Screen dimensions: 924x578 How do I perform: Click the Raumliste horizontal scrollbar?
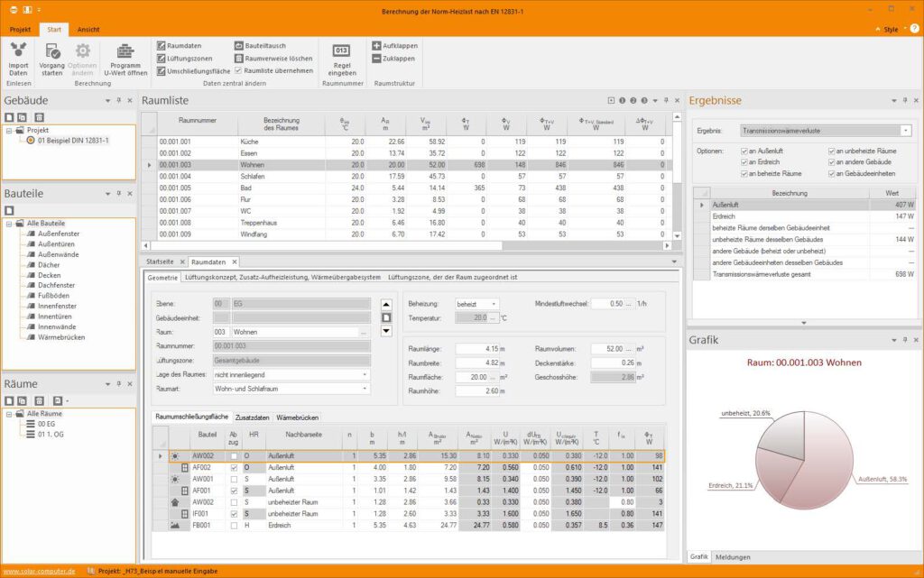pyautogui.click(x=327, y=245)
